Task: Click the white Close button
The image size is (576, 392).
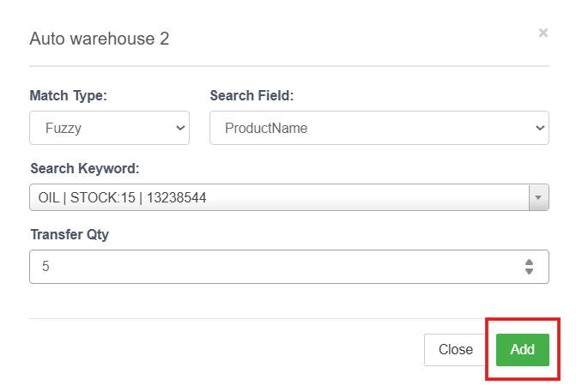Action: click(x=455, y=349)
